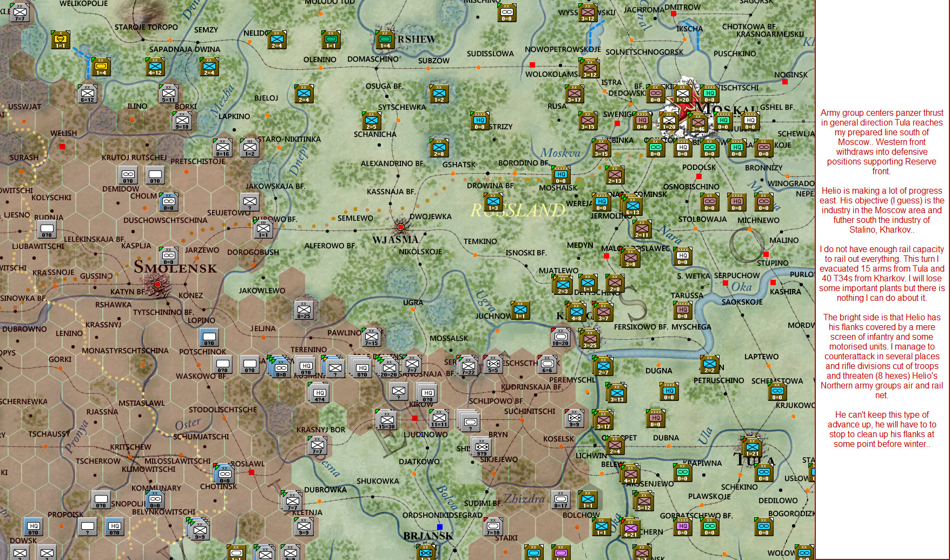Select the 2=11 unit counter
The height and width of the screenshot is (560, 950).
tap(642, 229)
